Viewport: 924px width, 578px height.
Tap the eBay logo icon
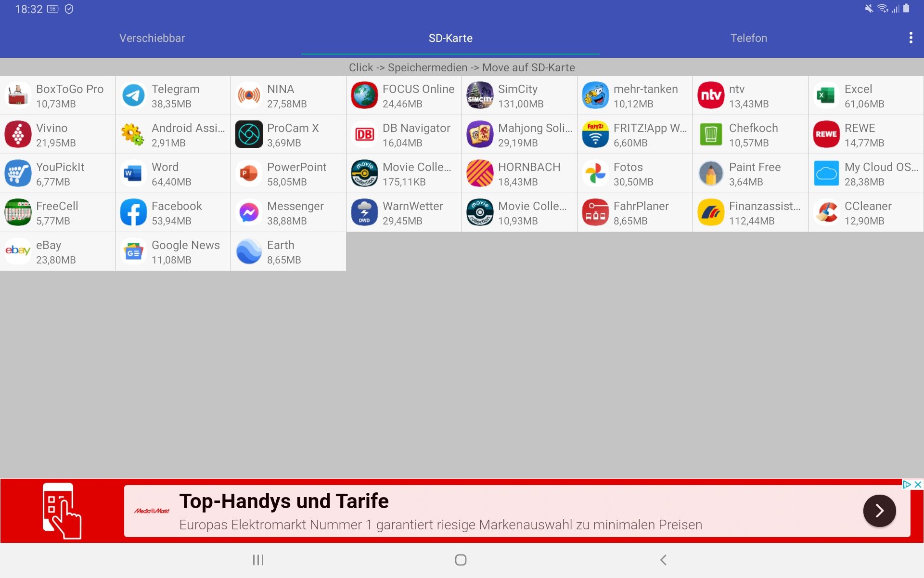[x=18, y=251]
